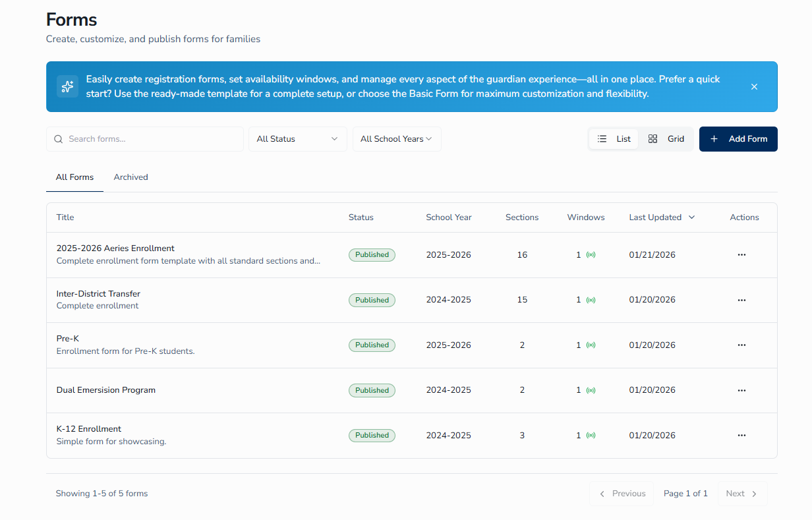Click the sparkle icon in the banner
Image resolution: width=812 pixels, height=520 pixels.
pyautogui.click(x=67, y=86)
